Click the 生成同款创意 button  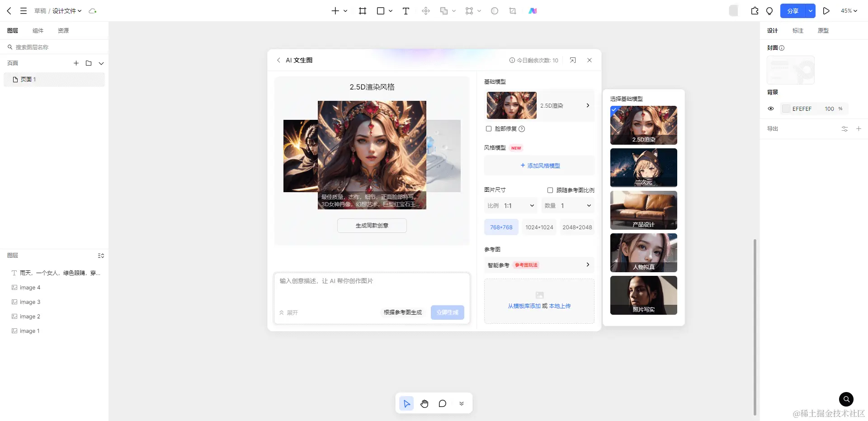click(x=372, y=225)
